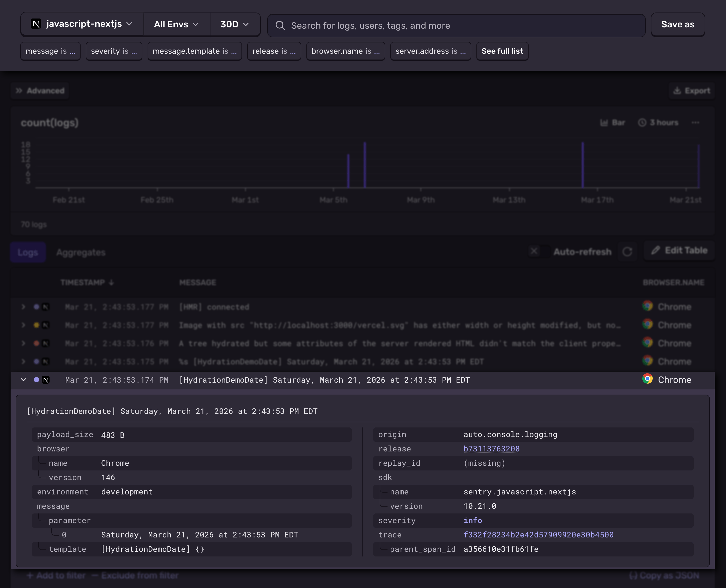Image resolution: width=726 pixels, height=588 pixels.
Task: Click the Save as button
Action: 677,24
